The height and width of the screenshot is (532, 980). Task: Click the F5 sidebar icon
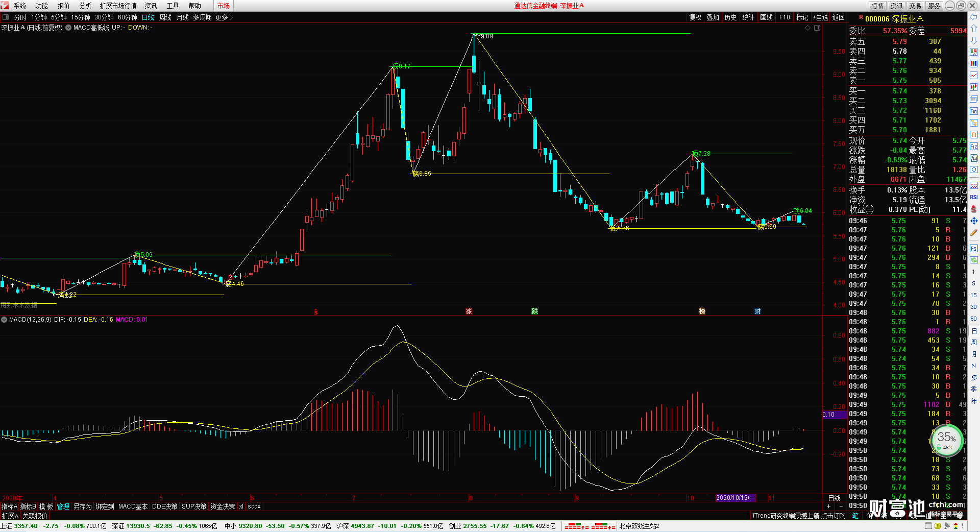(973, 249)
